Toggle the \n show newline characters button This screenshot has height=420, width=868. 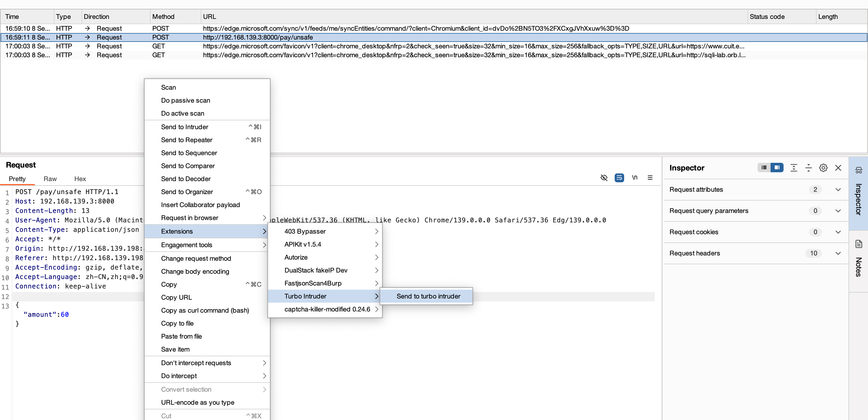635,177
